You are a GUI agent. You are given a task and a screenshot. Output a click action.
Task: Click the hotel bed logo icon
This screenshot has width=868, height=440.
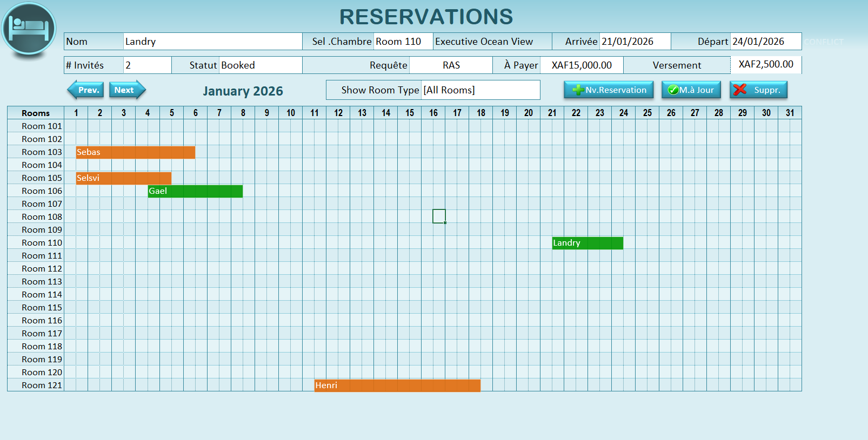29,29
